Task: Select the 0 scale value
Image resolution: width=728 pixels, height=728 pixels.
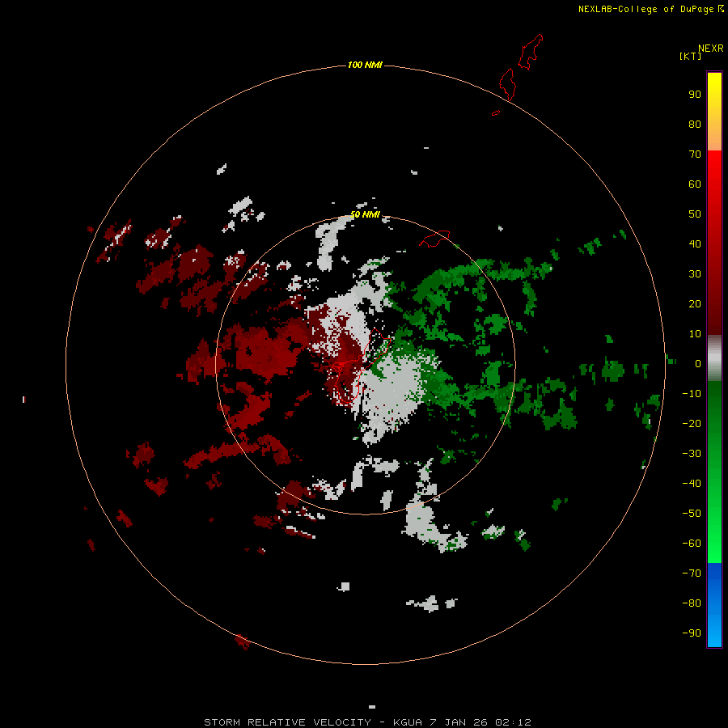Action: pyautogui.click(x=698, y=363)
